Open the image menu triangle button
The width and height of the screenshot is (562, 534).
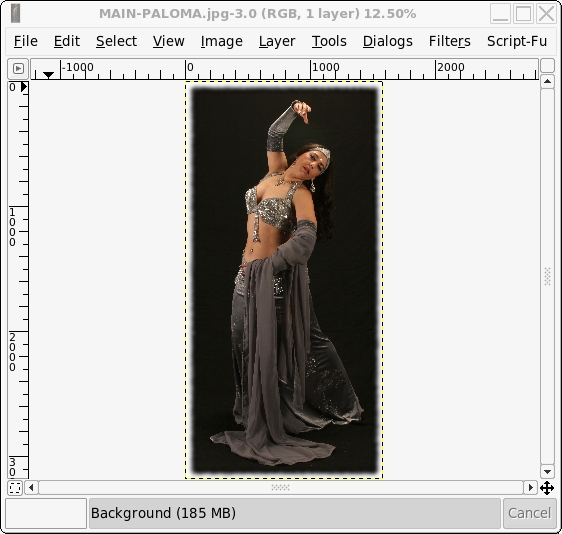(x=18, y=68)
